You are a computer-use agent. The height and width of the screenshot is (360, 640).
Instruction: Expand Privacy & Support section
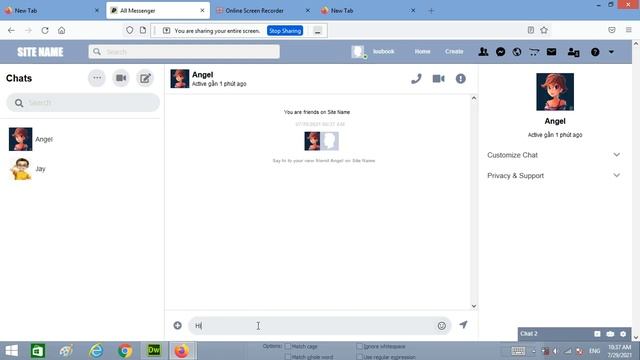(x=553, y=176)
